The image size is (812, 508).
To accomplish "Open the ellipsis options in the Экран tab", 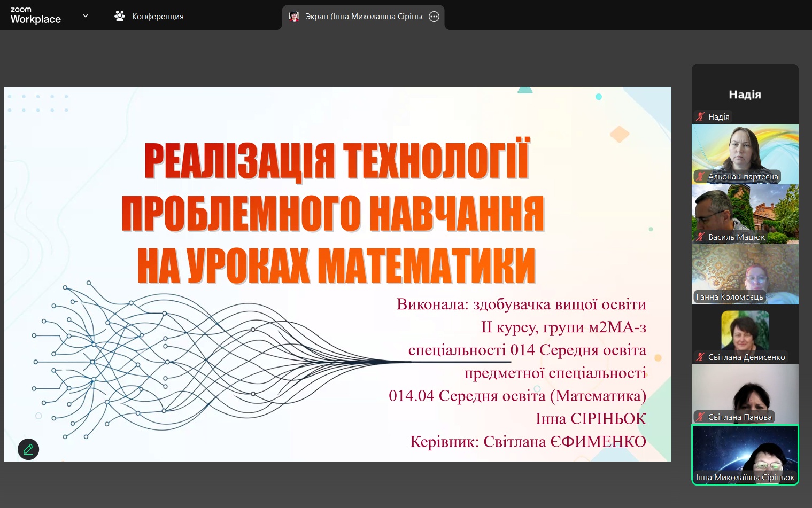I will 434,17.
